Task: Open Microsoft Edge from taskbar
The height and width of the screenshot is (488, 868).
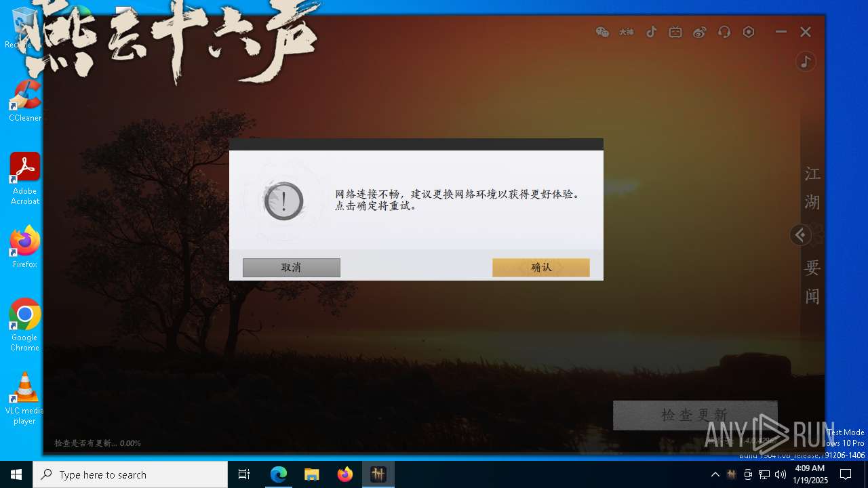Action: [x=279, y=474]
